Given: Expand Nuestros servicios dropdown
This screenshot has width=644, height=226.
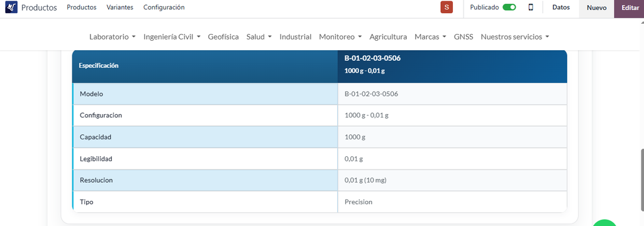Looking at the screenshot, I should pyautogui.click(x=514, y=37).
